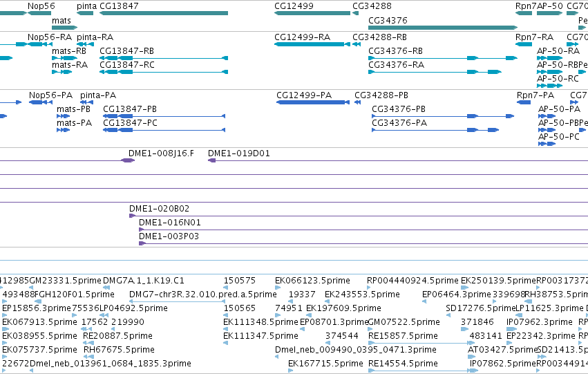Select the pinta gene feature
The image size is (588, 374).
coord(85,13)
